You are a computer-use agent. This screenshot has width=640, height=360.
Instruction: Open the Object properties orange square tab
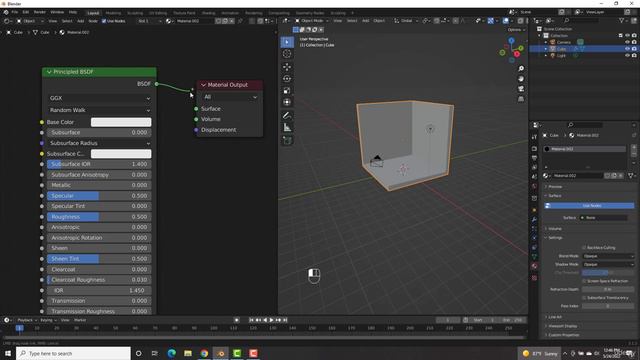pos(534,210)
